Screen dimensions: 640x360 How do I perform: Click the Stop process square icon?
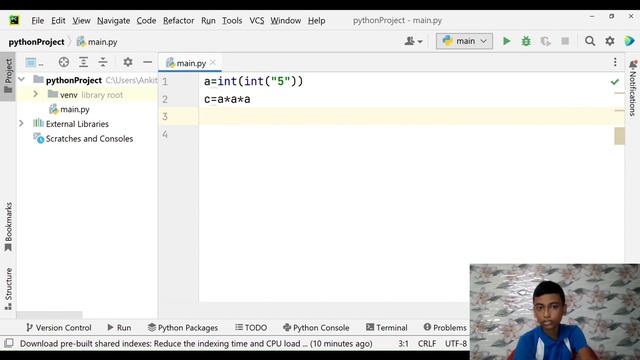[x=565, y=41]
